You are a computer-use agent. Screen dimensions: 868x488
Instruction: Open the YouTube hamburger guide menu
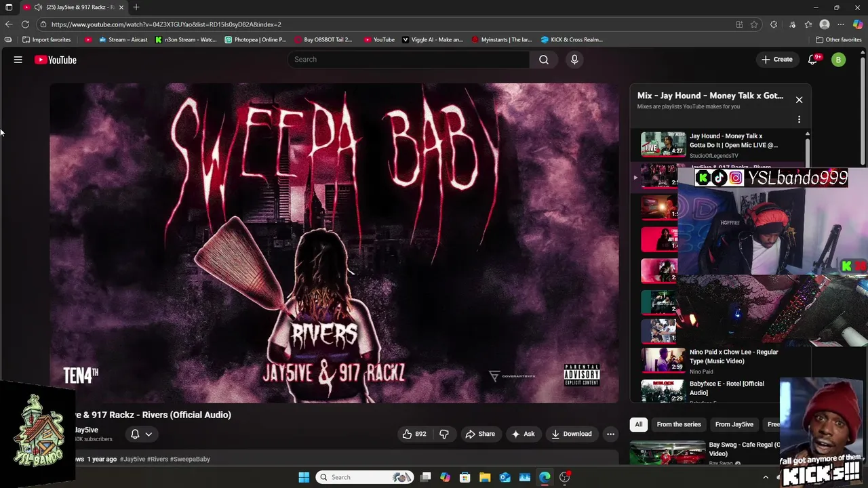pos(18,60)
